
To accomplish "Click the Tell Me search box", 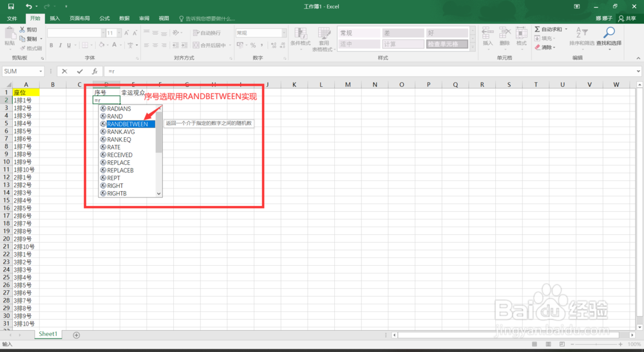I will 207,19.
